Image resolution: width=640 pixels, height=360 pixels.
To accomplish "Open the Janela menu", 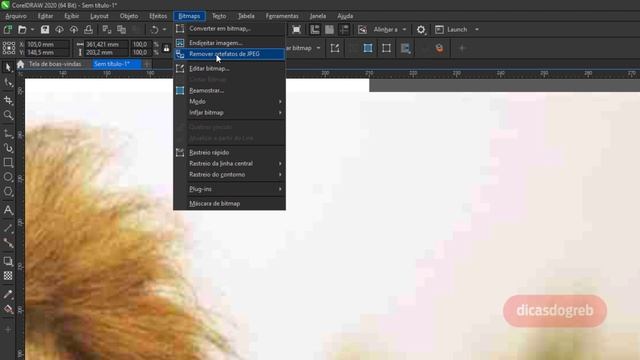I will coord(318,16).
